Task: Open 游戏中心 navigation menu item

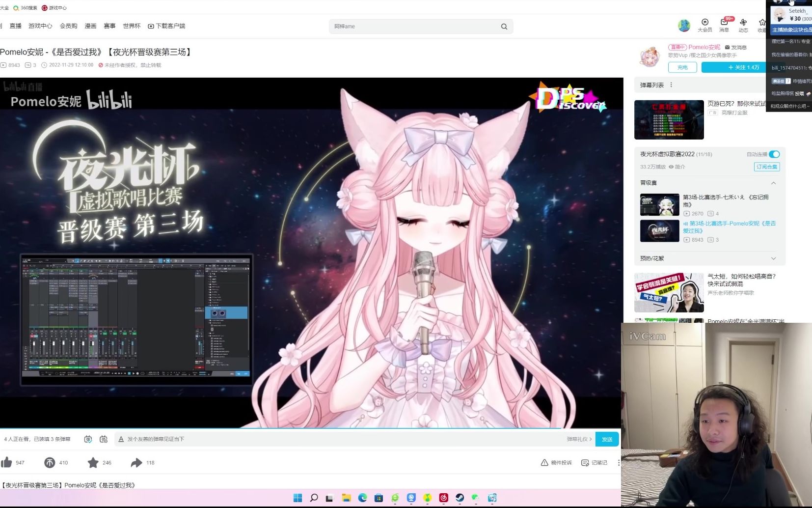Action: click(40, 26)
